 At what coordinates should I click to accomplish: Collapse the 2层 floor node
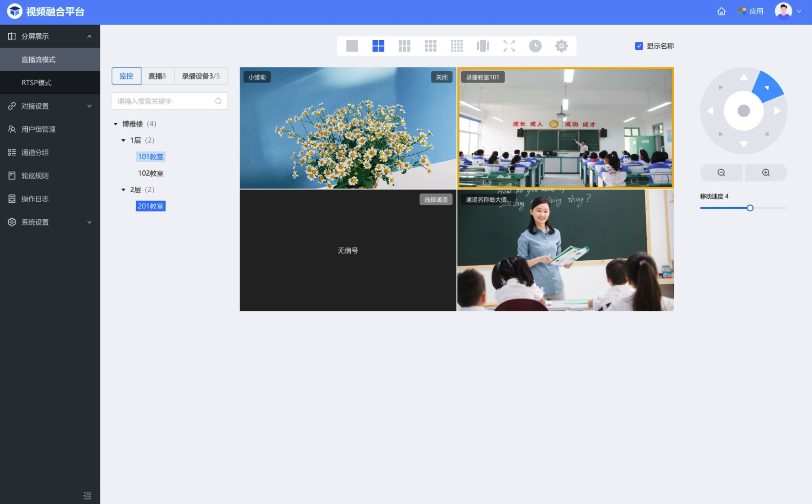pos(123,190)
